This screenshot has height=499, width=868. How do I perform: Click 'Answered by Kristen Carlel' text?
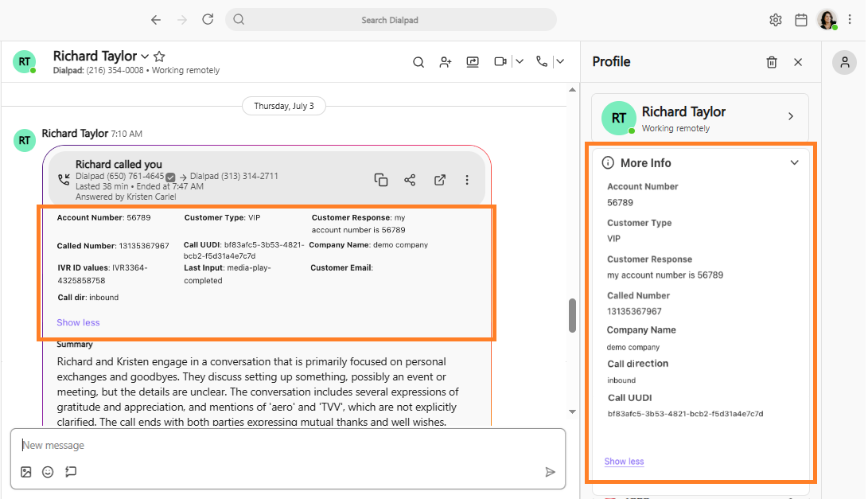(x=126, y=197)
